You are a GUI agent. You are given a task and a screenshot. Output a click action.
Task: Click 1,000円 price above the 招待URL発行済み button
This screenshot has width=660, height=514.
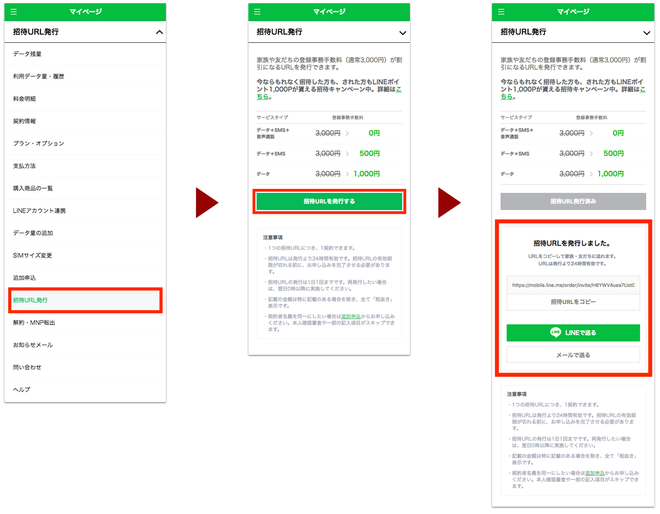610,173
